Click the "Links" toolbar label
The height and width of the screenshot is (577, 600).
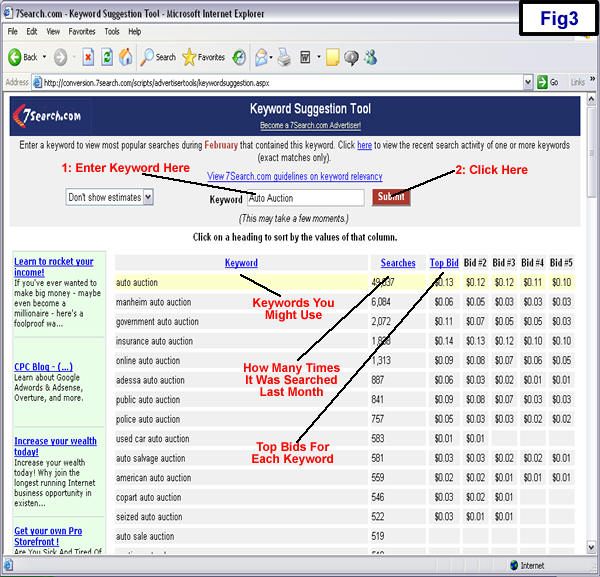click(577, 82)
